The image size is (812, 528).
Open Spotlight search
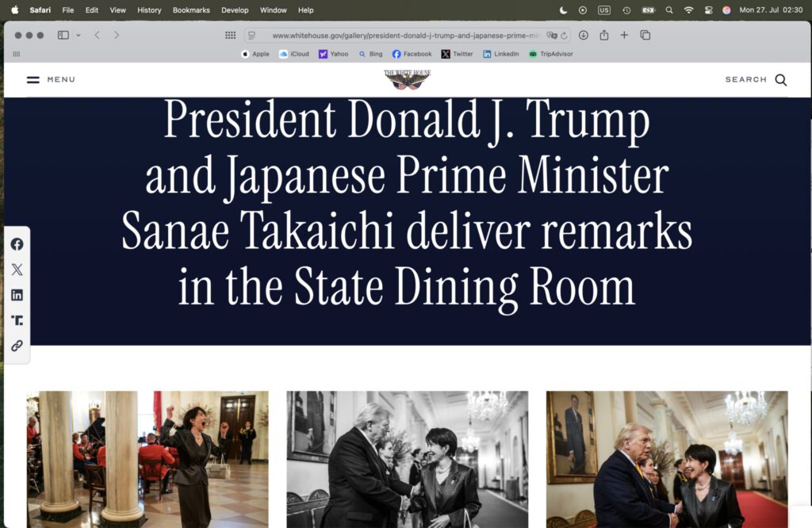pyautogui.click(x=669, y=10)
